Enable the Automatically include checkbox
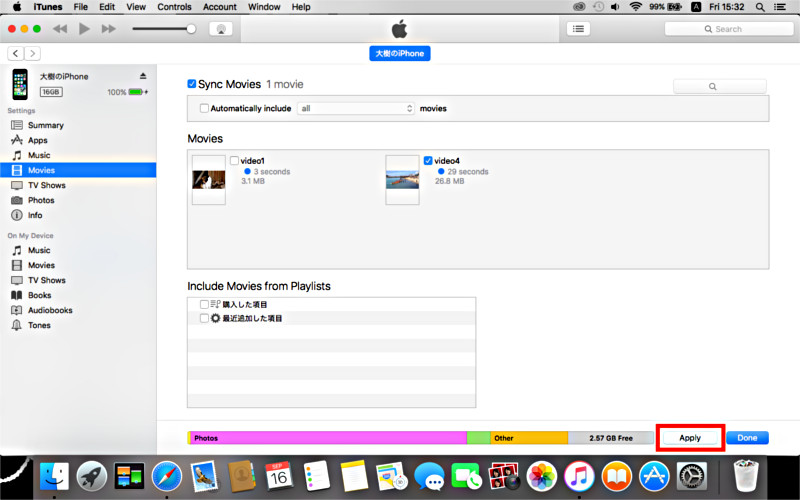 coord(204,108)
